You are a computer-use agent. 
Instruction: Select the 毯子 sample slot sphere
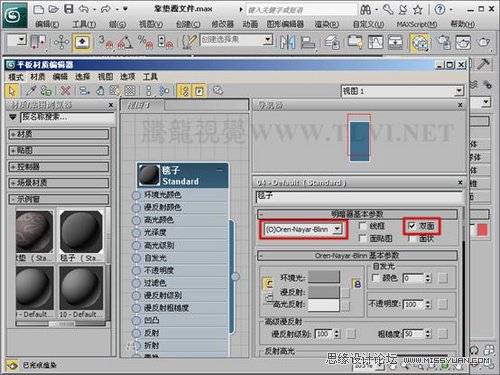point(81,232)
